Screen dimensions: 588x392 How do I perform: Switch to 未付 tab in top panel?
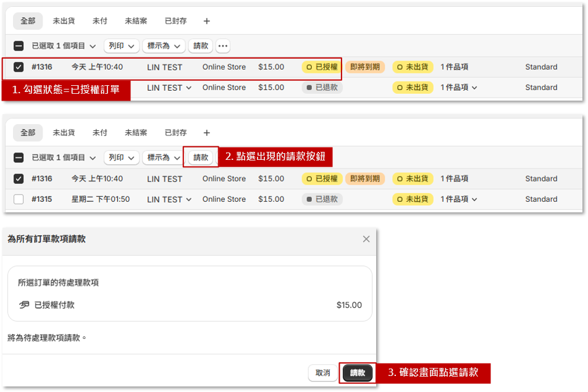(x=99, y=21)
